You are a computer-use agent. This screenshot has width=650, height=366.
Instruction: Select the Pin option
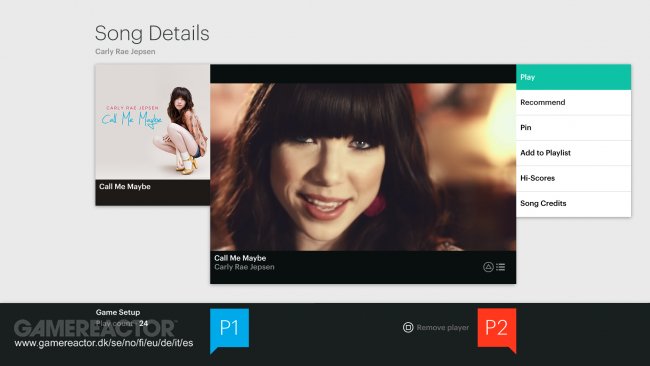(573, 128)
